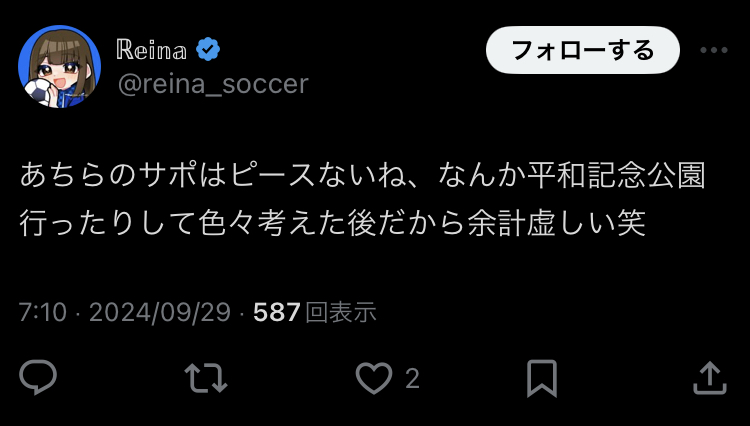Viewport: 750px width, 426px height.
Task: Open the @reina_soccer handle link
Action: click(x=213, y=84)
